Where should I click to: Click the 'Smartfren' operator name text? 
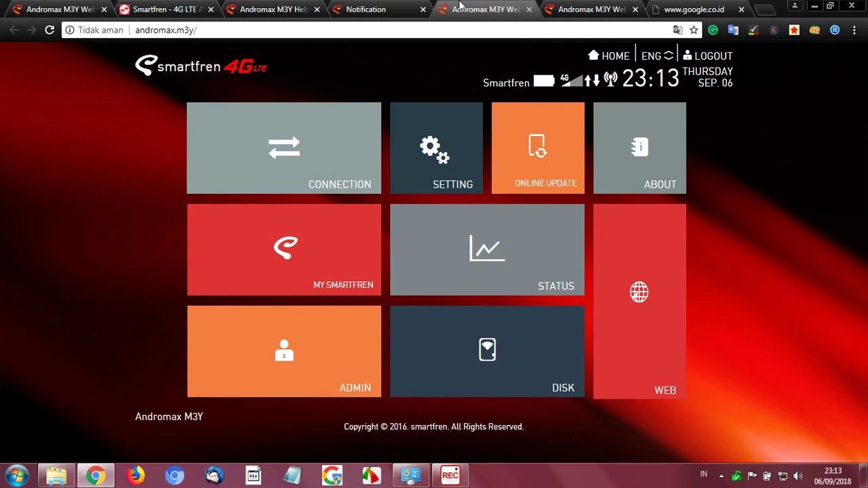pyautogui.click(x=506, y=83)
